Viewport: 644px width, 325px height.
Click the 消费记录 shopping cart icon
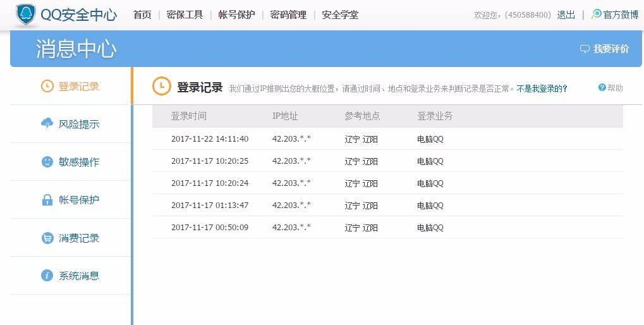click(47, 238)
